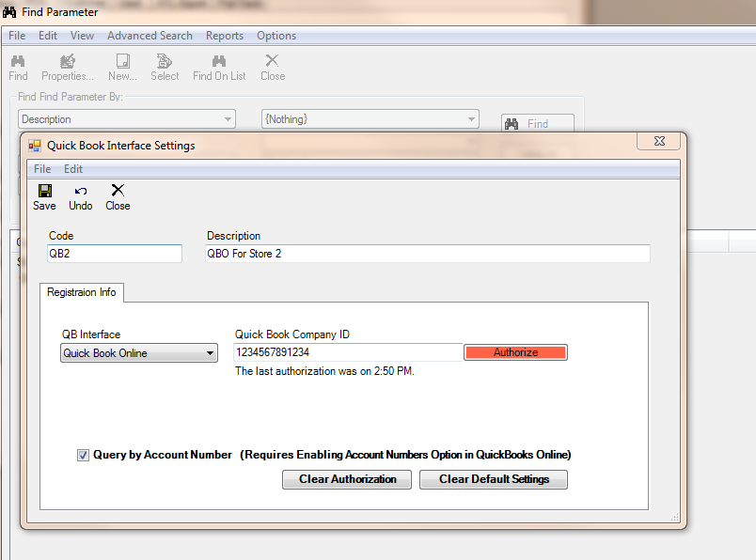
Task: Open the Reports menu
Action: (225, 36)
